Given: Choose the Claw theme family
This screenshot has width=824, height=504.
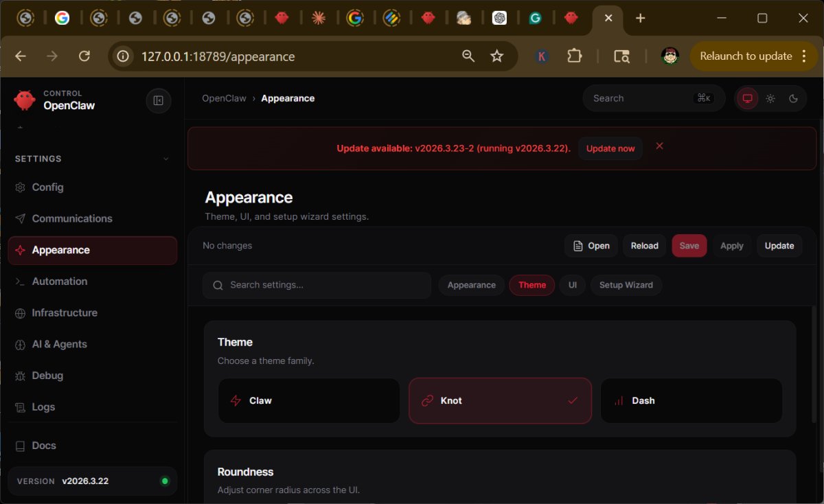Looking at the screenshot, I should pos(309,400).
